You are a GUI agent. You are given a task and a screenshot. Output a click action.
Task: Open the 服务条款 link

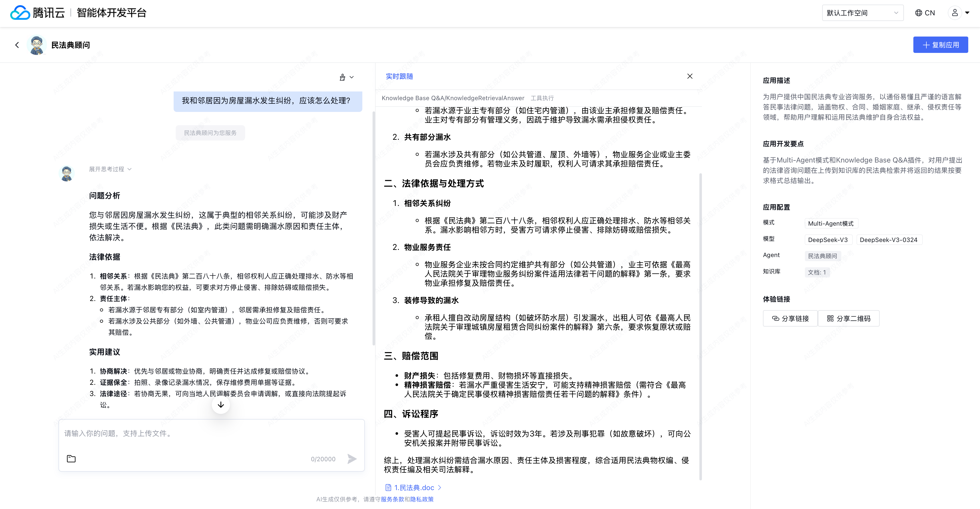click(x=392, y=499)
